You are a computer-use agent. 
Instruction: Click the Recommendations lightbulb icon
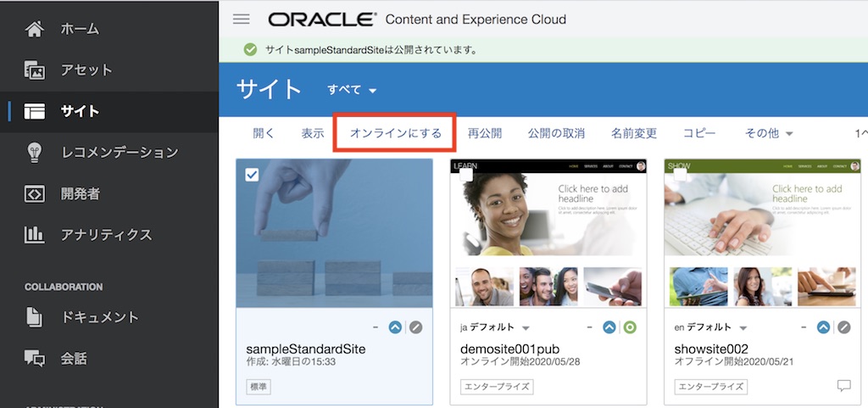(x=34, y=153)
